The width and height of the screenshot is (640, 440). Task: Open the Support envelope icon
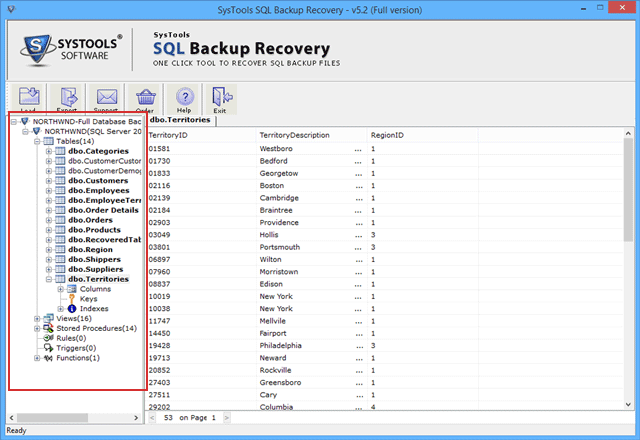pos(106,98)
